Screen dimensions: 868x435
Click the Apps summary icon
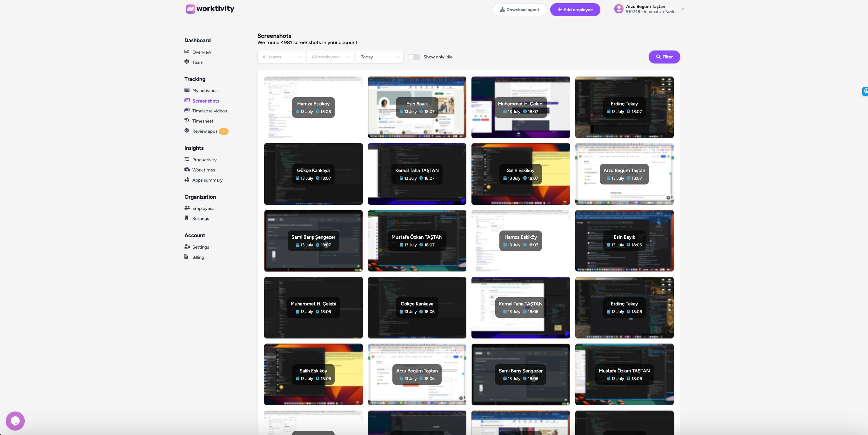point(187,180)
